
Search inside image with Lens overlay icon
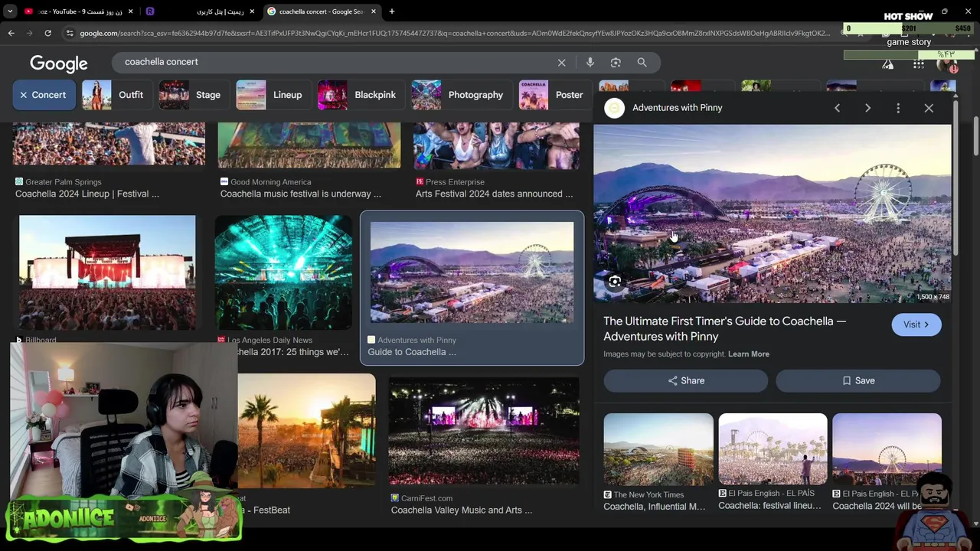click(615, 282)
